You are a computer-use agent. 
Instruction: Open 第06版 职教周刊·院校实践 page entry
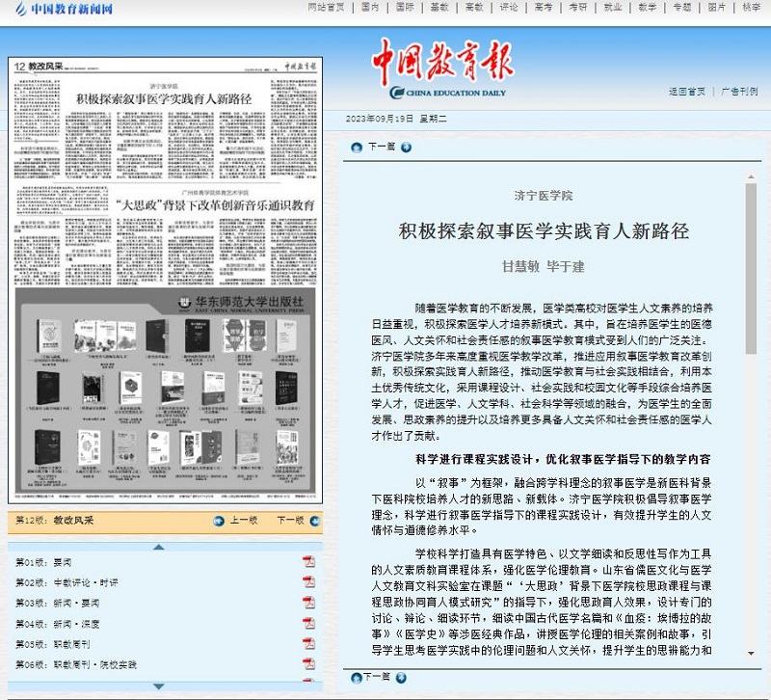click(76, 664)
